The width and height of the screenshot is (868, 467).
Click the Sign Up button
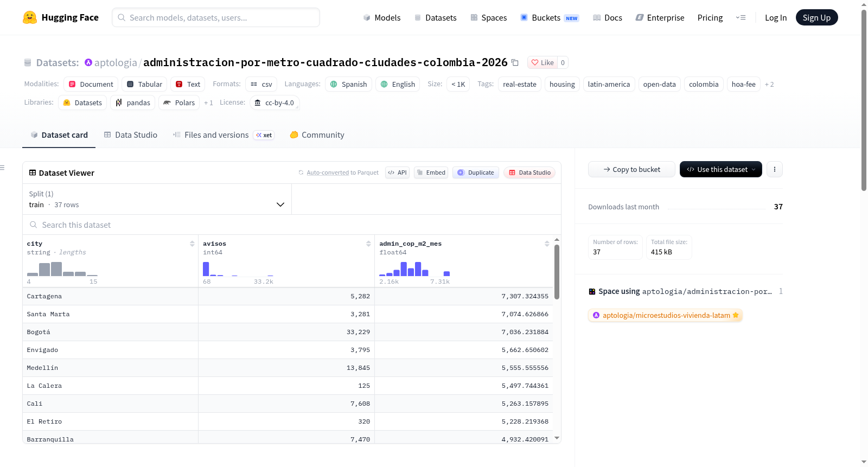(816, 17)
